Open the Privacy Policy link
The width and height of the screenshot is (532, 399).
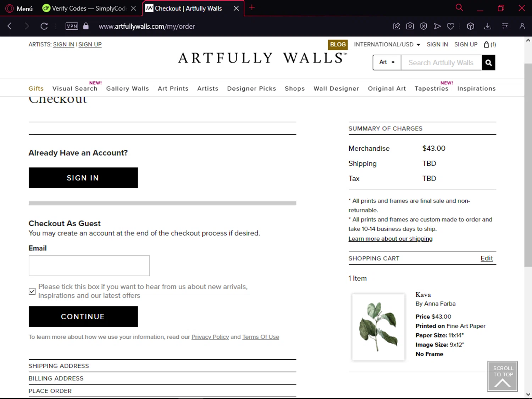(210, 337)
